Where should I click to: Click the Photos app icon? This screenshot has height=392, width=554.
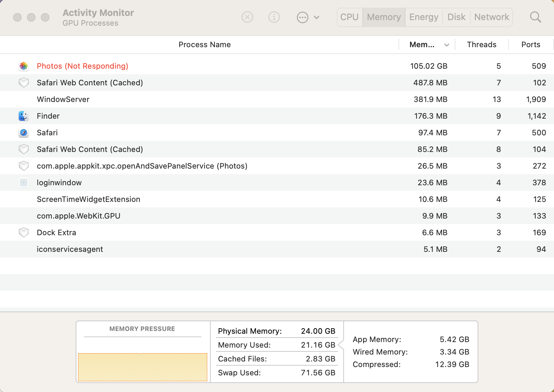pyautogui.click(x=24, y=66)
